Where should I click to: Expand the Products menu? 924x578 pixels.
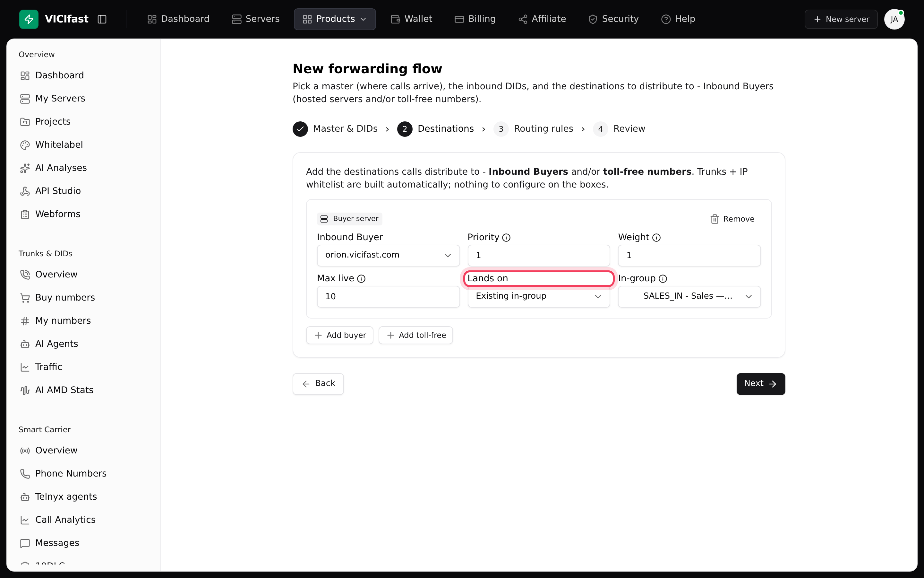[x=335, y=19]
